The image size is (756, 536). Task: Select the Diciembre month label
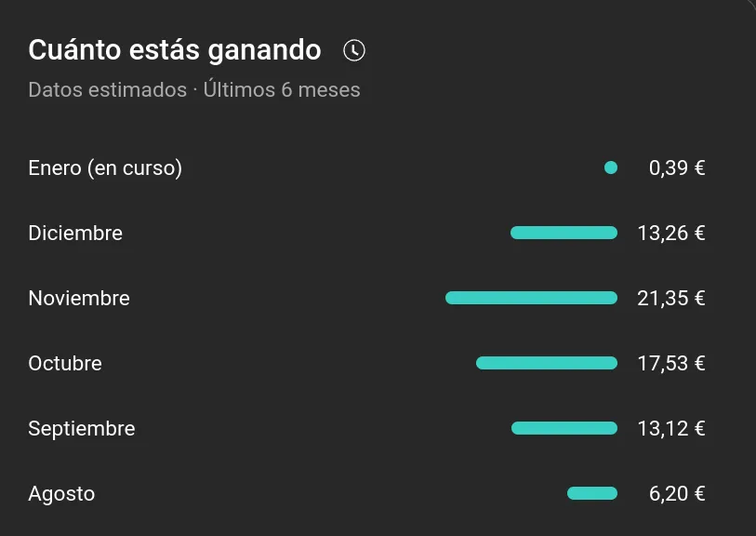(x=75, y=233)
